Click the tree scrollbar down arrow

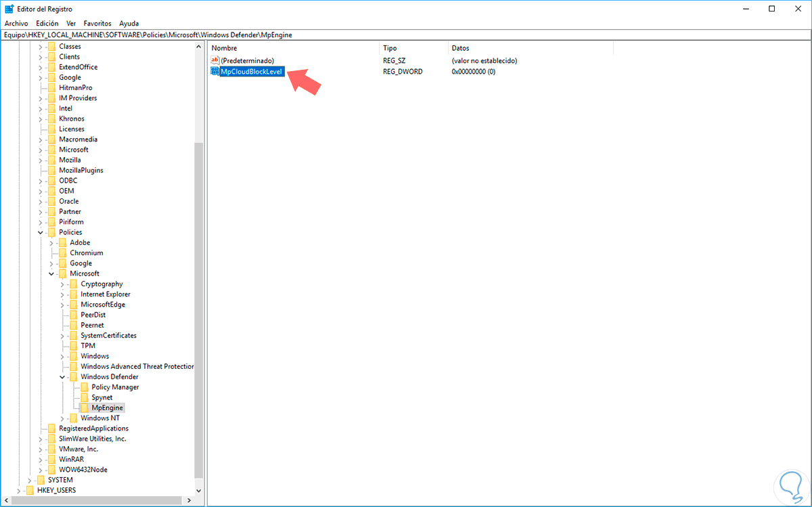coord(199,489)
